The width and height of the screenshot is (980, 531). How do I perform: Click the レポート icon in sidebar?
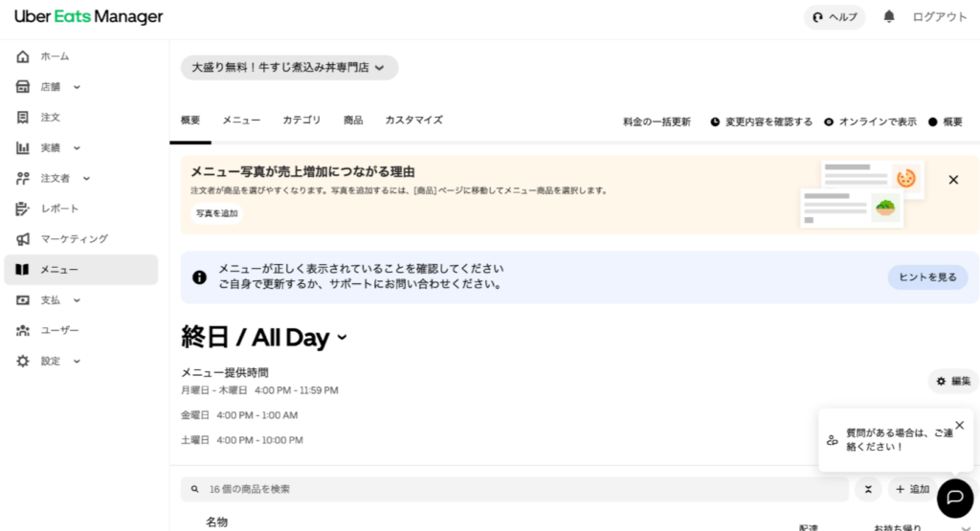pos(23,209)
